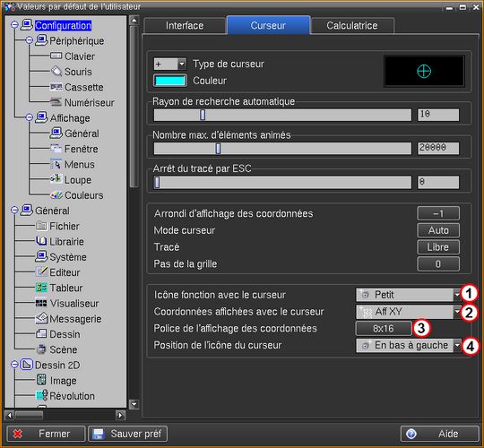Click the Loupe magnifier icon
The width and height of the screenshot is (484, 448).
[x=56, y=179]
